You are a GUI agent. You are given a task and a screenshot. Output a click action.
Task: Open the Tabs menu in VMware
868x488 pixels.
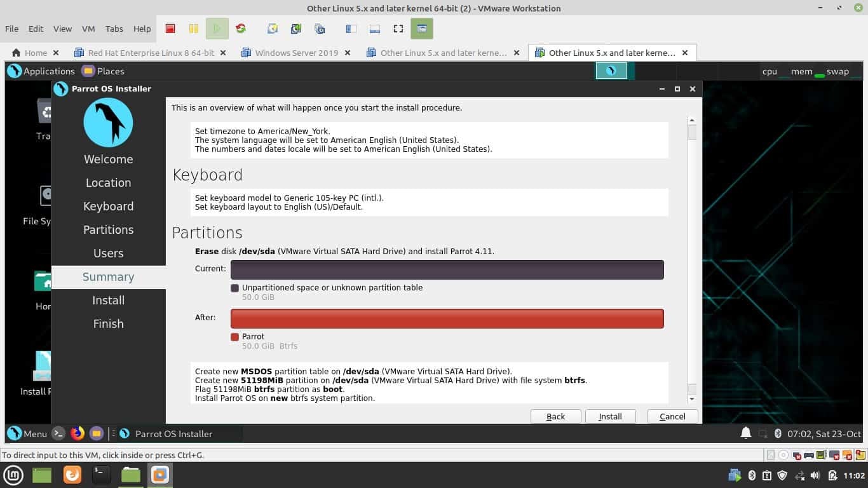[114, 29]
